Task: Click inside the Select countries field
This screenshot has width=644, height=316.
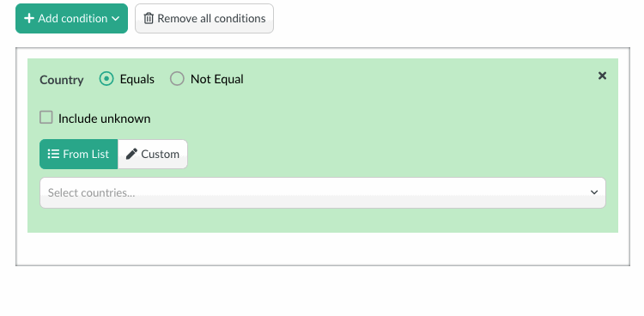Action: pyautogui.click(x=322, y=192)
